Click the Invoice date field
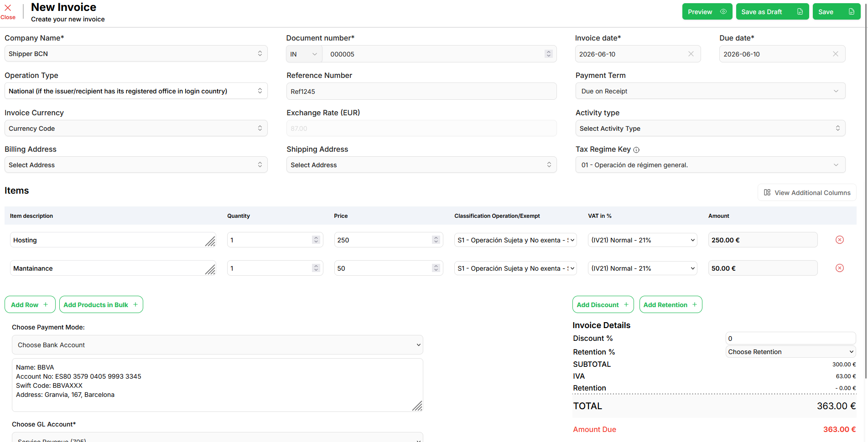This screenshot has height=442, width=868. coord(638,54)
